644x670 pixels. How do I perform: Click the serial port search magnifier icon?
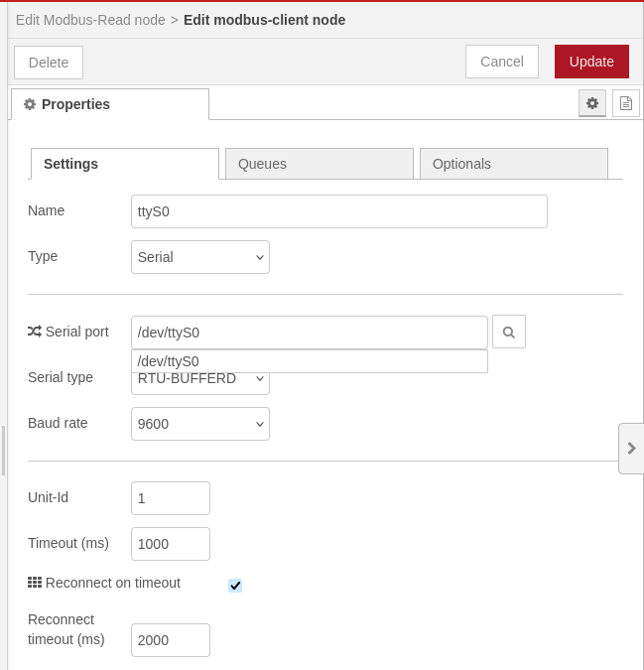click(509, 332)
